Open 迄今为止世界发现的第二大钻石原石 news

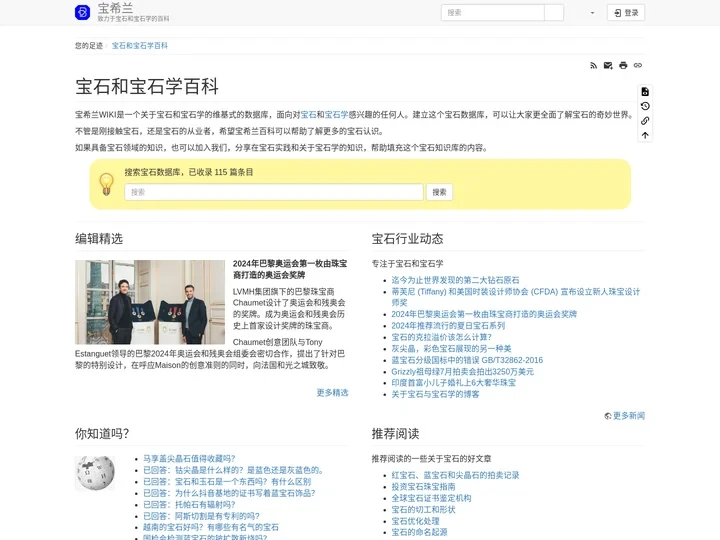coord(455,280)
